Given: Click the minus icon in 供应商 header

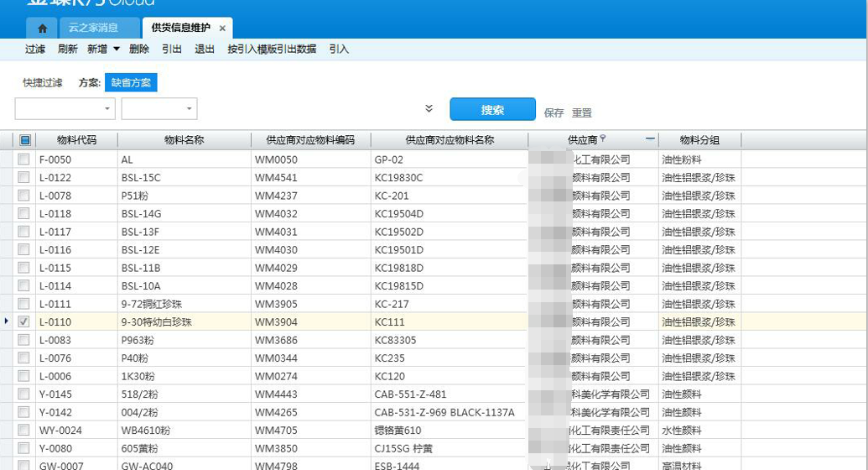Looking at the screenshot, I should (650, 139).
